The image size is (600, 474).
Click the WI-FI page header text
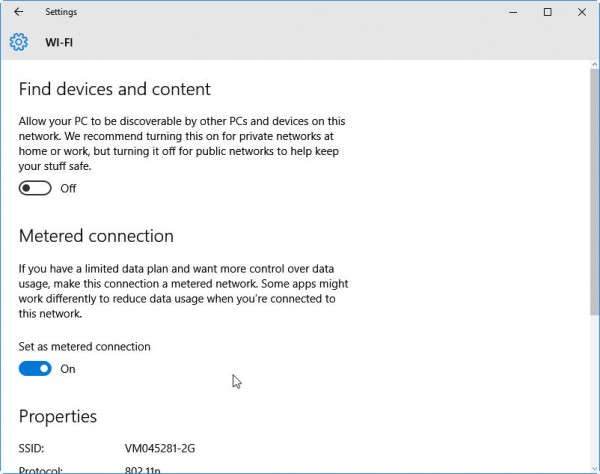[59, 42]
